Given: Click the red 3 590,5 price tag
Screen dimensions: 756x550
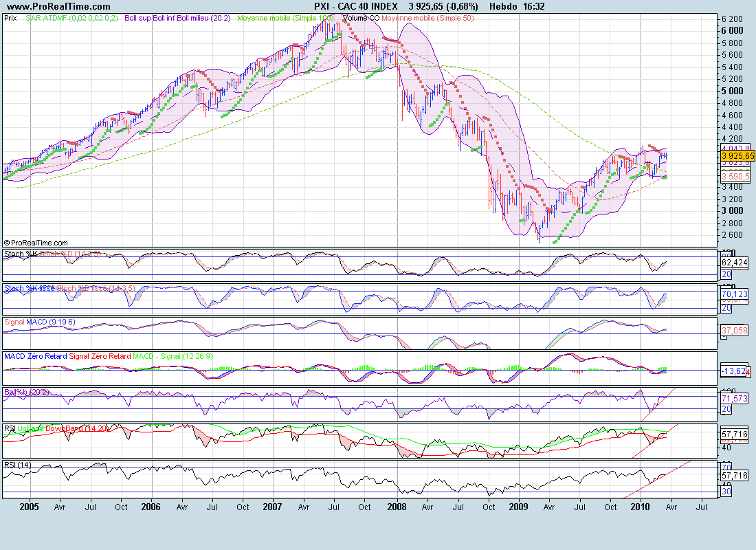Looking at the screenshot, I should [736, 177].
